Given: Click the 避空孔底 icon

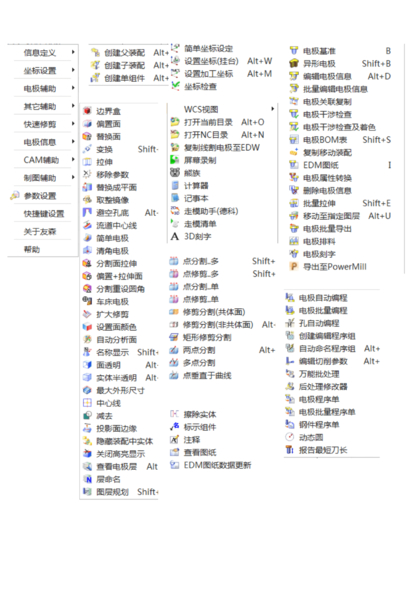Looking at the screenshot, I should tap(88, 212).
